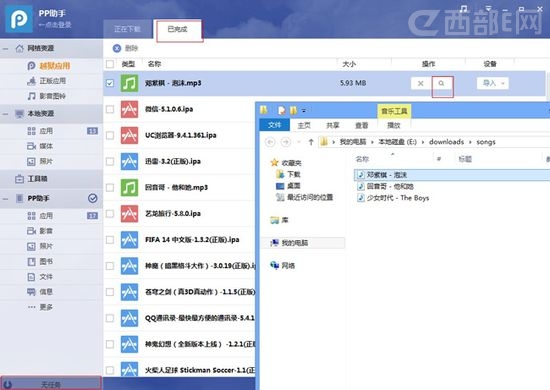Viewport: 550px width, 390px height.
Task: Select 影音图铃 in sidebar
Action: (x=46, y=96)
